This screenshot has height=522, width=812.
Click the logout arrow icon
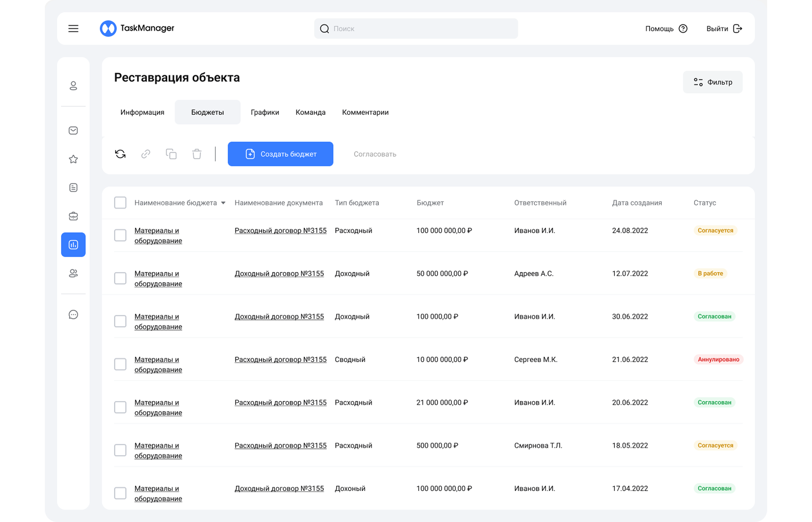pos(737,28)
